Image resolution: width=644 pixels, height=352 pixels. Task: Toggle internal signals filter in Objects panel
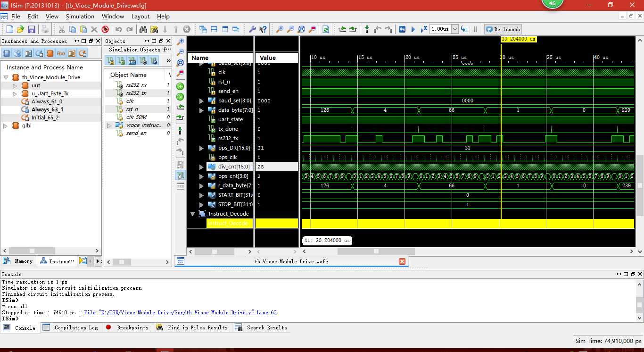coord(143,61)
